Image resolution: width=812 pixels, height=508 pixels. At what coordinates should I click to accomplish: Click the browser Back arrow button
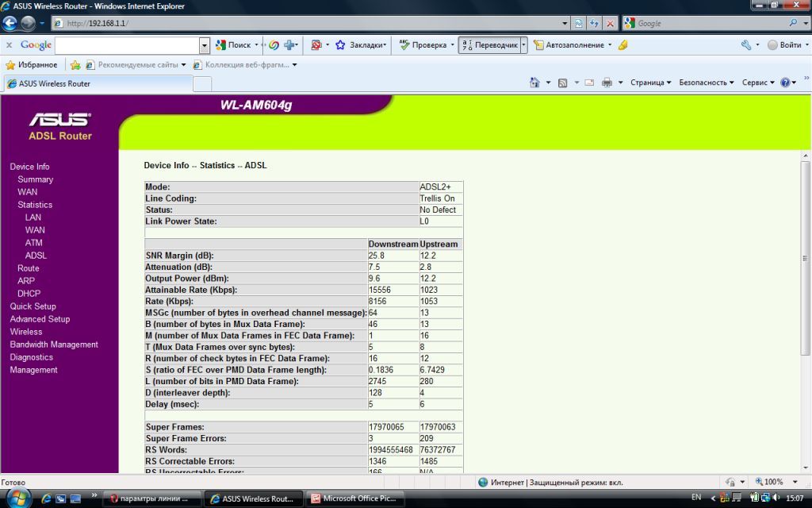coord(10,23)
